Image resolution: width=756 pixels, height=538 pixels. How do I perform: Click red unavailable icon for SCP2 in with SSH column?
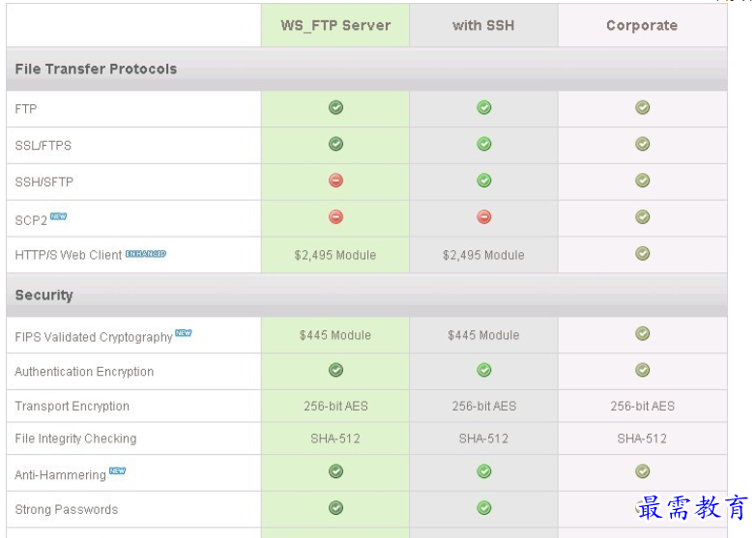click(483, 216)
